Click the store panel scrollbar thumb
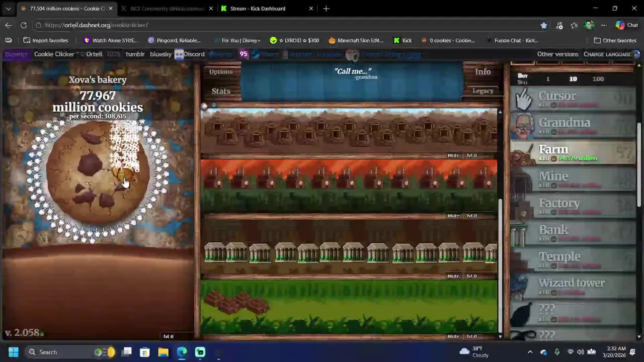This screenshot has width=644, height=362. 639,165
